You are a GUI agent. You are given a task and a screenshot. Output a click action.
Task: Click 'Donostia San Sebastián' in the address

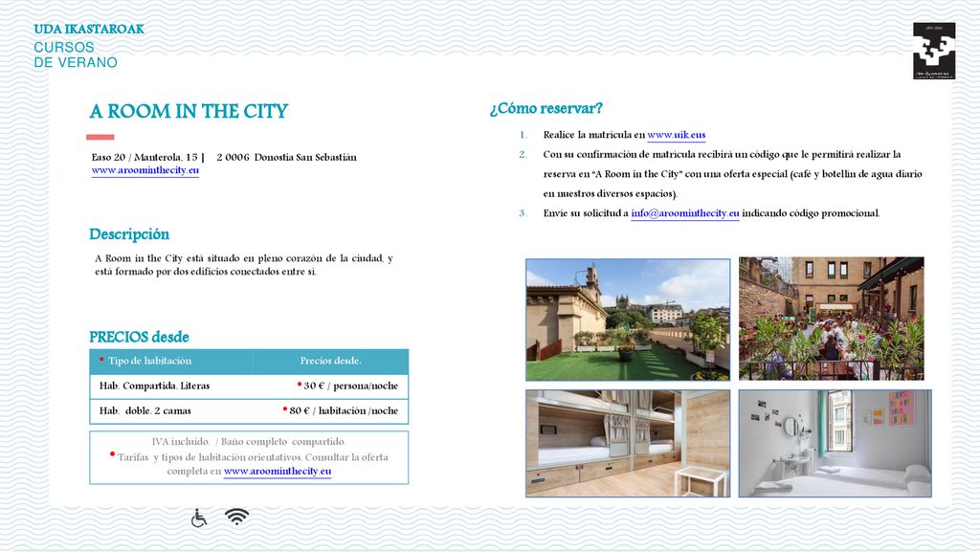pyautogui.click(x=305, y=157)
